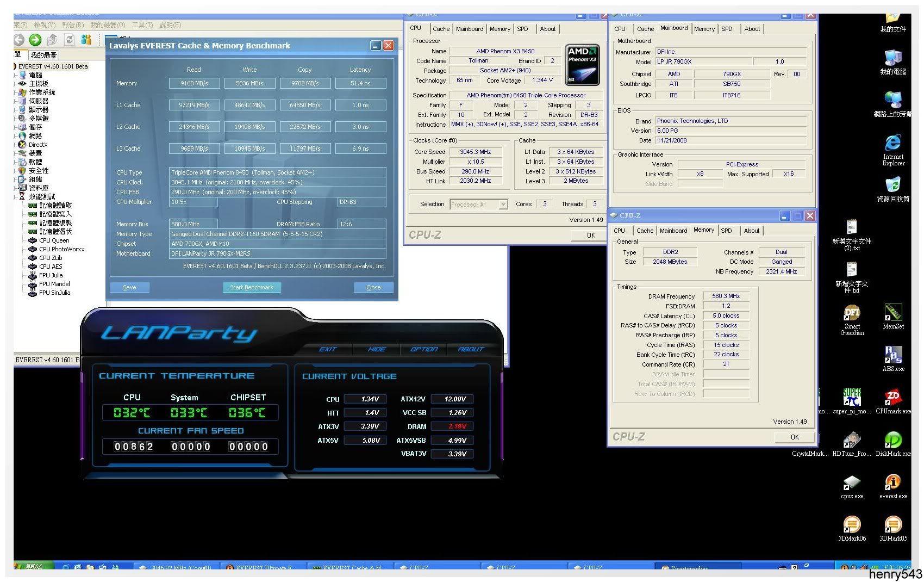Expand the 作業系統 tree node

coord(15,92)
